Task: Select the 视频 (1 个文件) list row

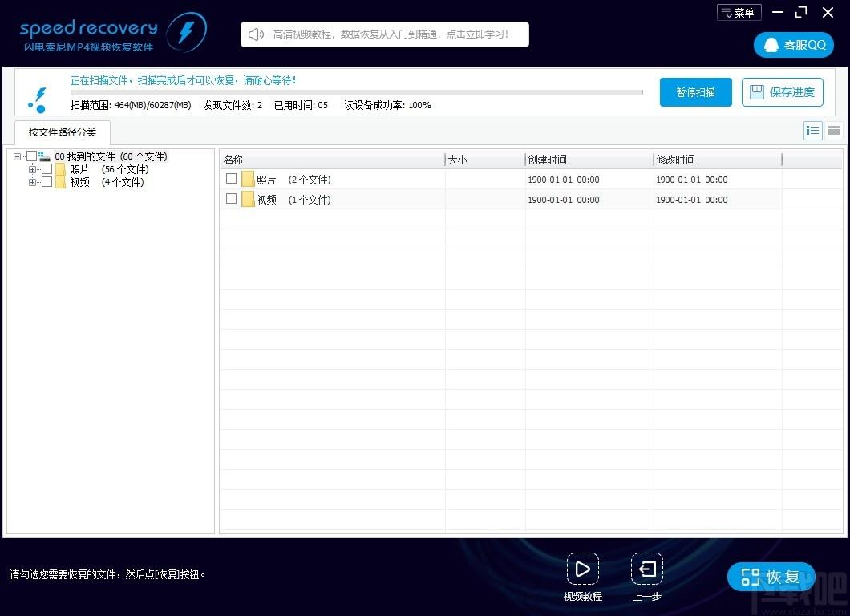Action: 530,199
